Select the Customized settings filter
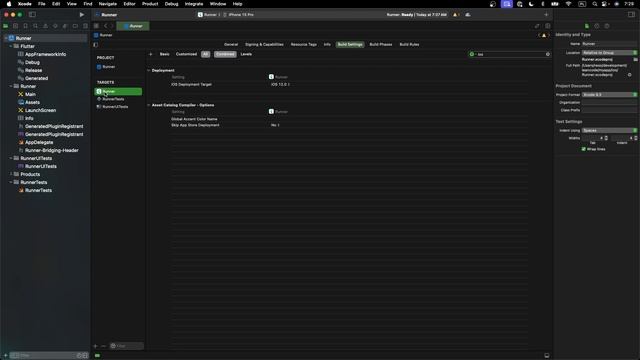This screenshot has width=640, height=360. [186, 54]
